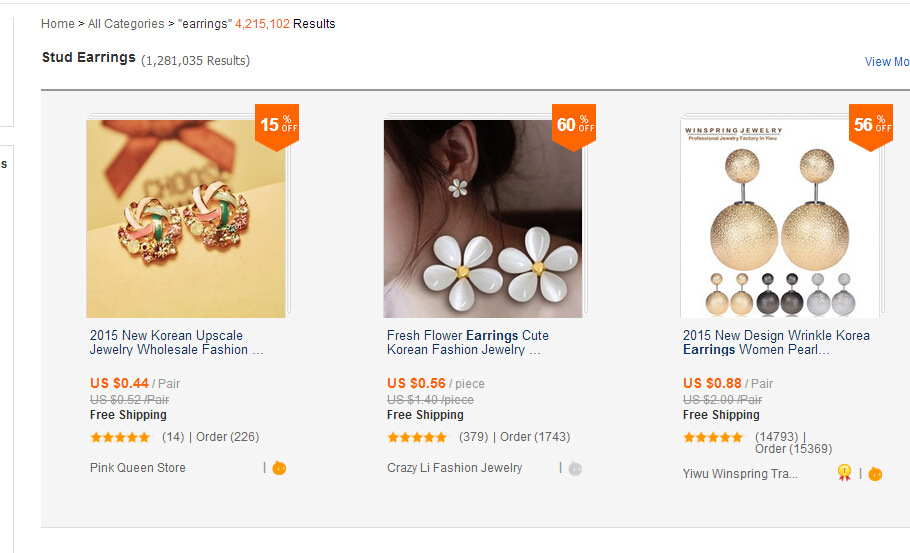Click the 60% off badge

click(574, 125)
